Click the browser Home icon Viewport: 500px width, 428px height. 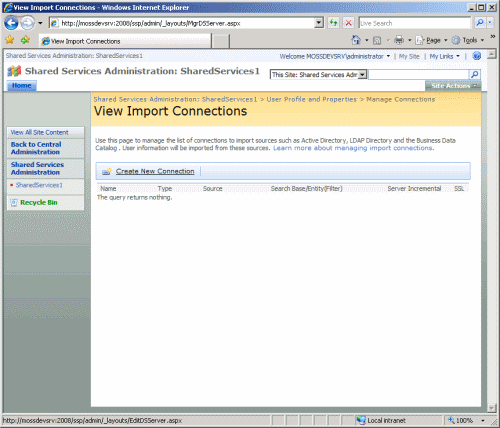point(356,40)
